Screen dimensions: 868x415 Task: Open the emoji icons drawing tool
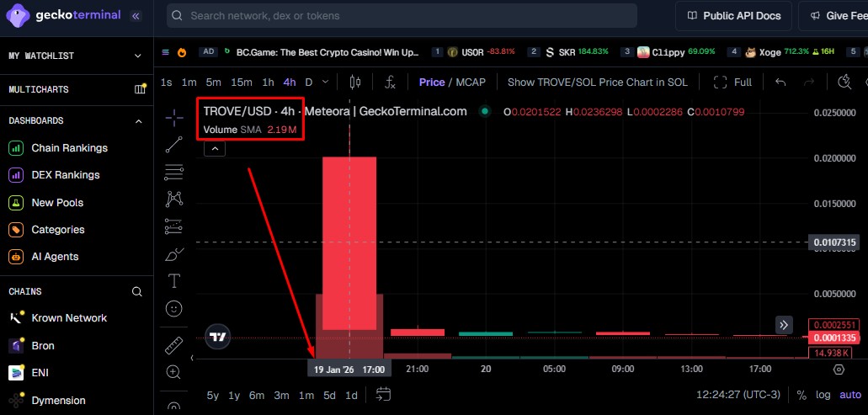click(174, 308)
